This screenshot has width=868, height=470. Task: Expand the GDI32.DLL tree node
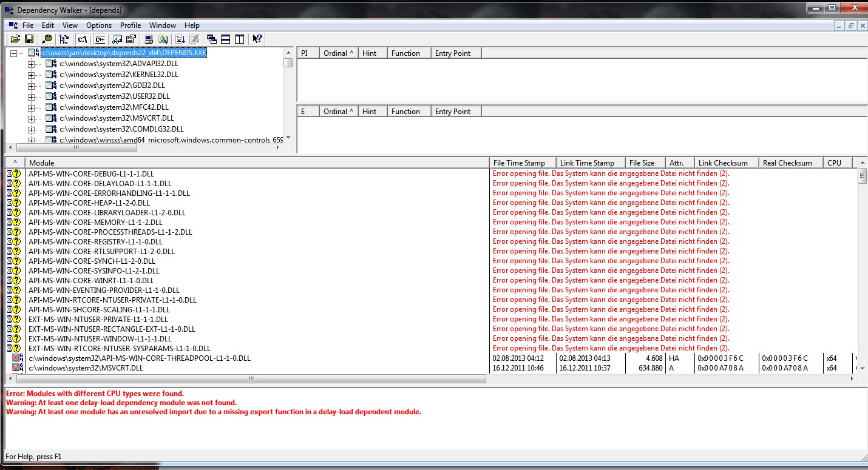[32, 86]
